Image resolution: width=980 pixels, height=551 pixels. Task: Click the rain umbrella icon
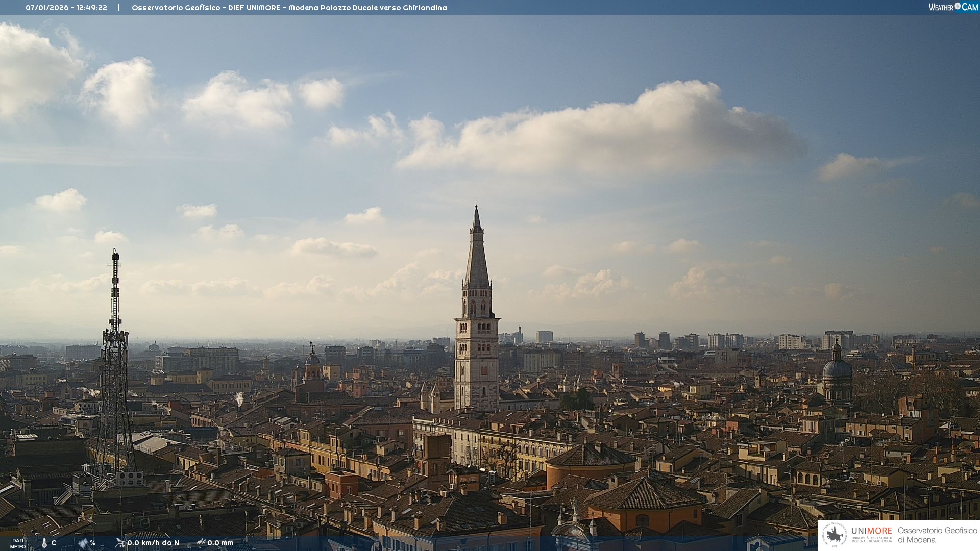click(x=201, y=543)
